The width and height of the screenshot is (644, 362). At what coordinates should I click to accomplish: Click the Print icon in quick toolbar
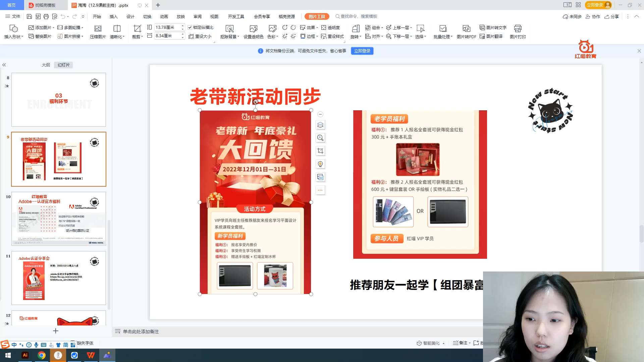pyautogui.click(x=46, y=16)
